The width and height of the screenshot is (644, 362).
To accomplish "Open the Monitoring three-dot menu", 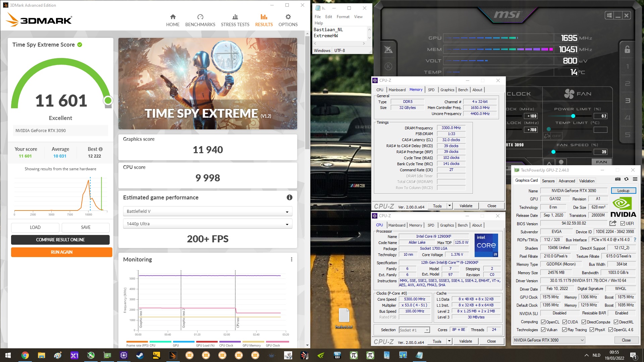I will pyautogui.click(x=291, y=259).
